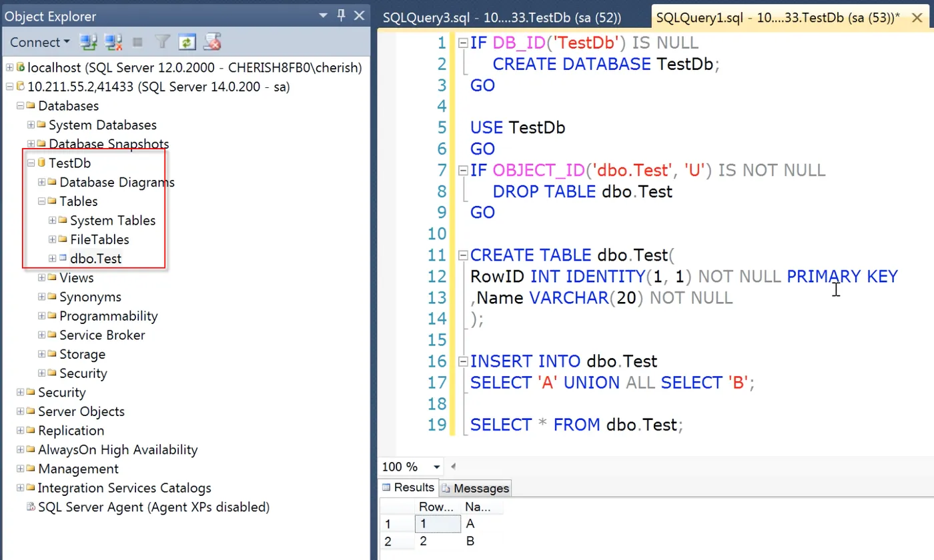Collapse the Databases folder
934x560 pixels.
(20, 105)
